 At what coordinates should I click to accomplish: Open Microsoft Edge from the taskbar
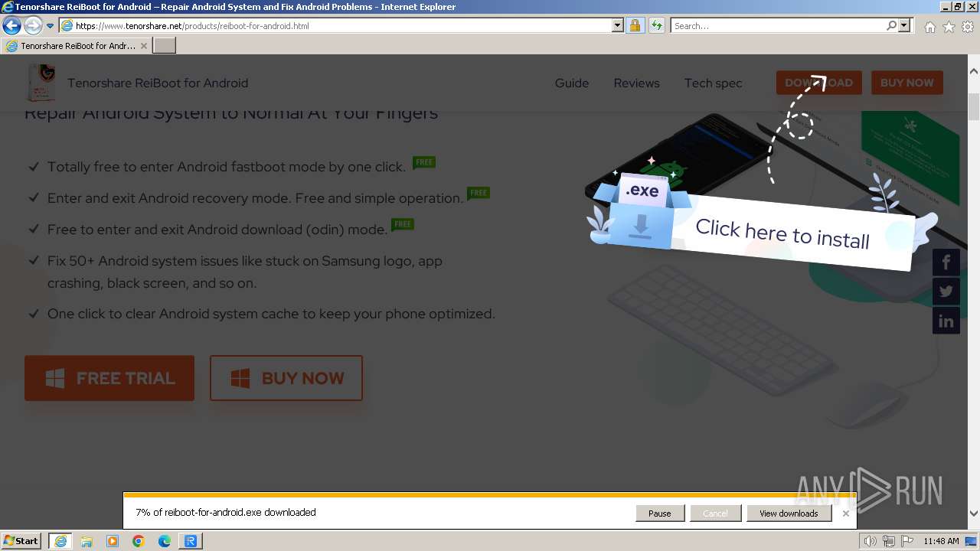tap(165, 541)
